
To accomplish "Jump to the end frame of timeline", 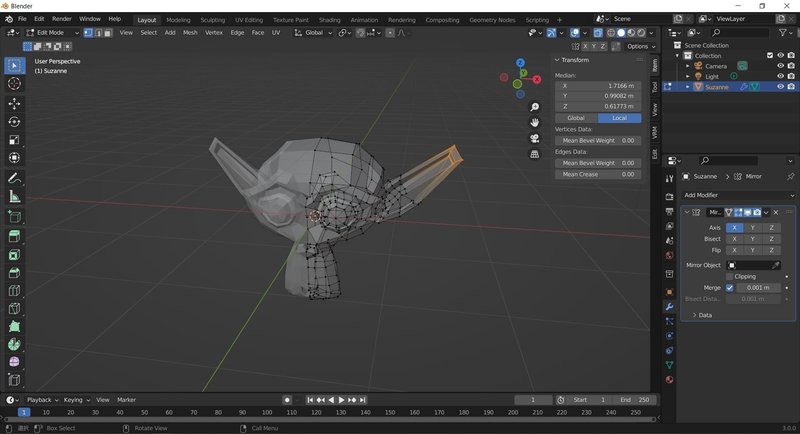I will pyautogui.click(x=362, y=400).
